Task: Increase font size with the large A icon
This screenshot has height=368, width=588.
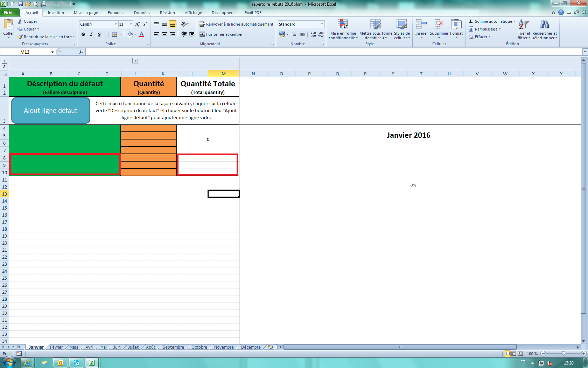Action: pyautogui.click(x=137, y=24)
